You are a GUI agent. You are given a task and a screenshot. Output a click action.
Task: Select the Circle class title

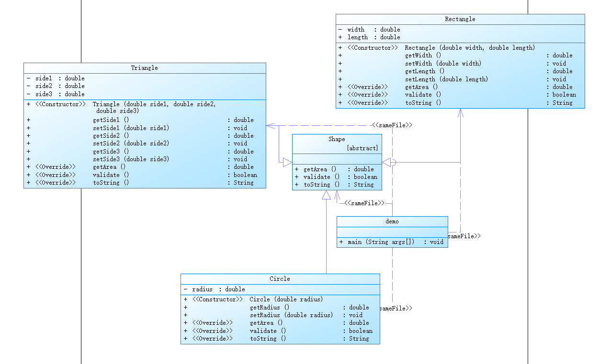(280, 279)
